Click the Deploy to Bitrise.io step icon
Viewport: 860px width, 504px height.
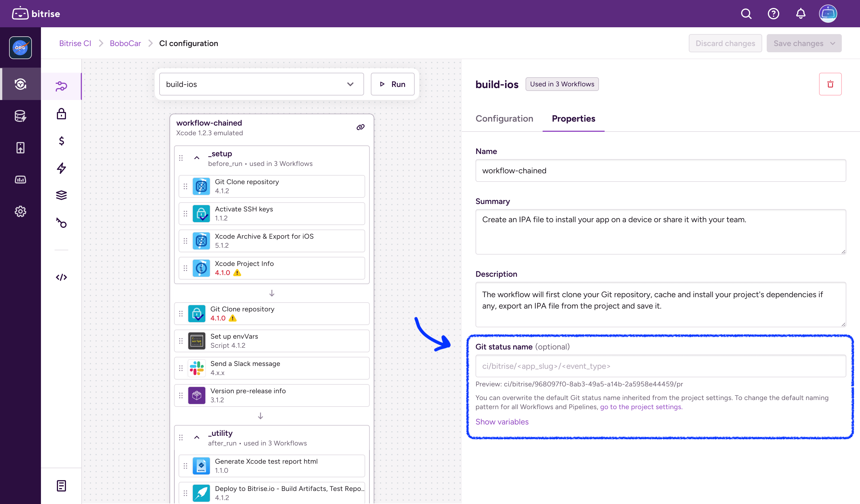200,493
